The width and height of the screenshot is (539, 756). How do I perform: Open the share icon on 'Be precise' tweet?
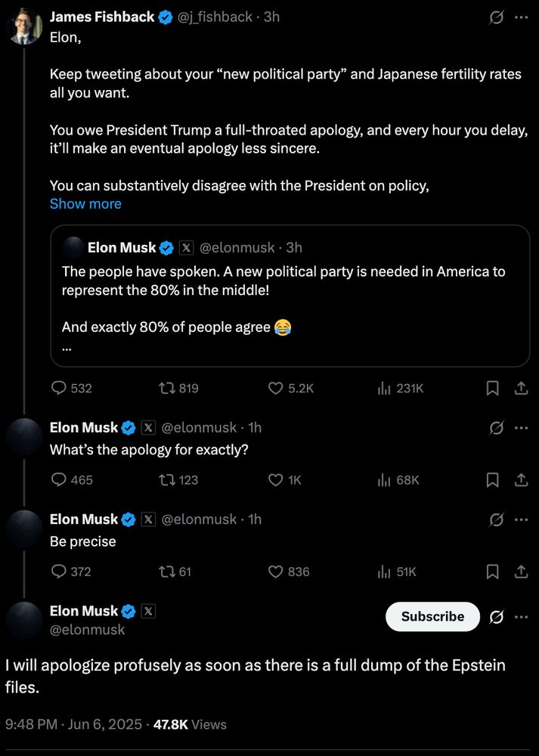[521, 572]
